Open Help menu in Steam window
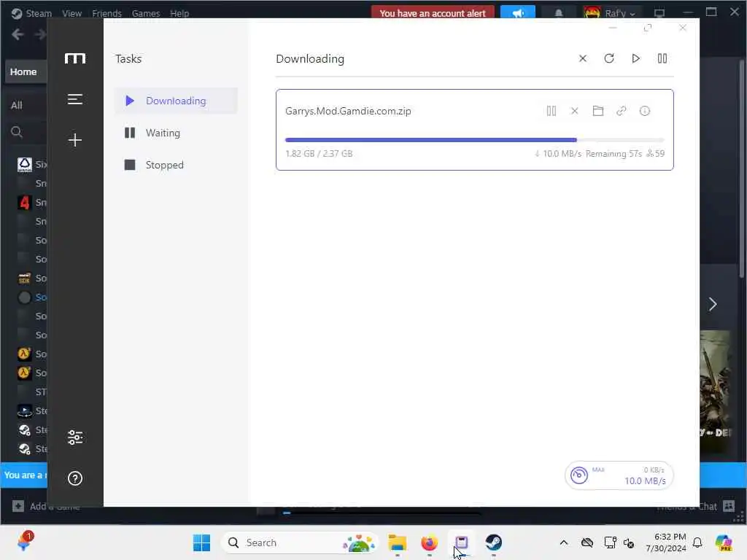The width and height of the screenshot is (747, 560). pos(179,13)
